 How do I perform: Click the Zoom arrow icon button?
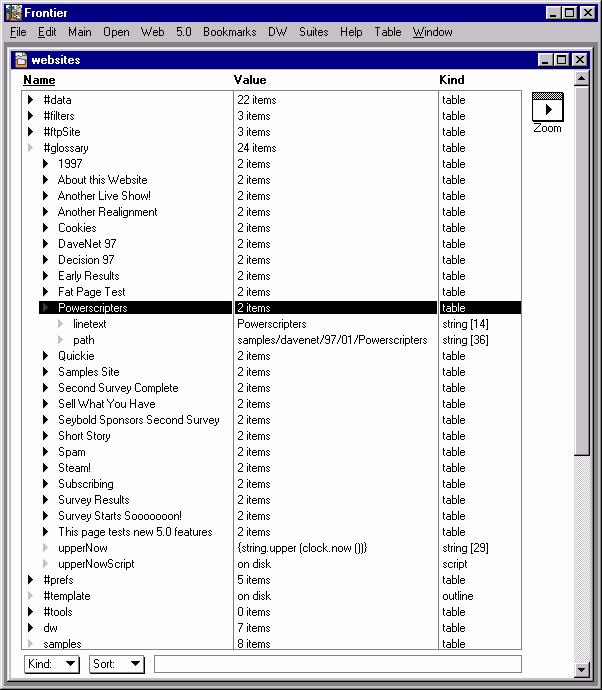pyautogui.click(x=547, y=108)
